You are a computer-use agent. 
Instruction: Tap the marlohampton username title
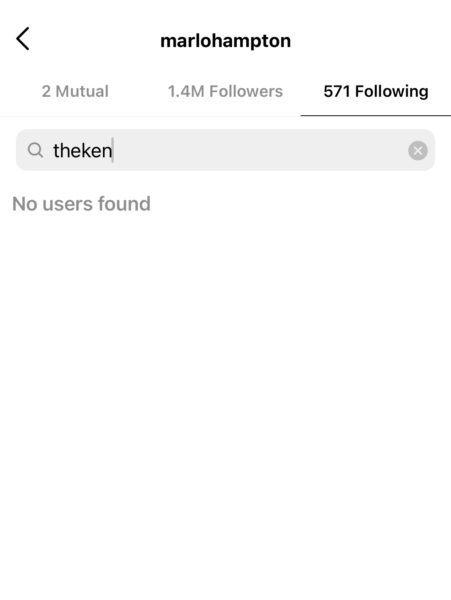226,41
